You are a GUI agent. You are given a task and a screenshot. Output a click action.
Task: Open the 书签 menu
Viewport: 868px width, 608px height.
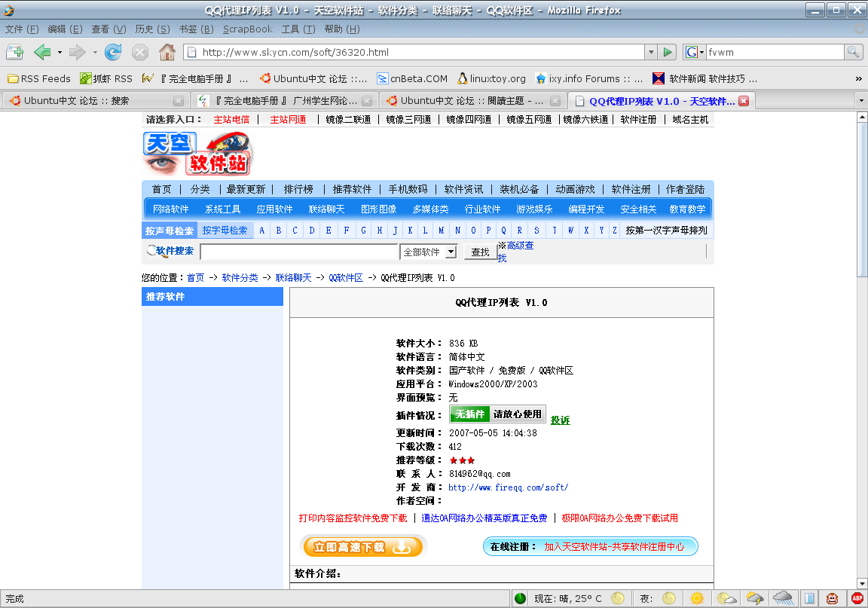tap(196, 29)
